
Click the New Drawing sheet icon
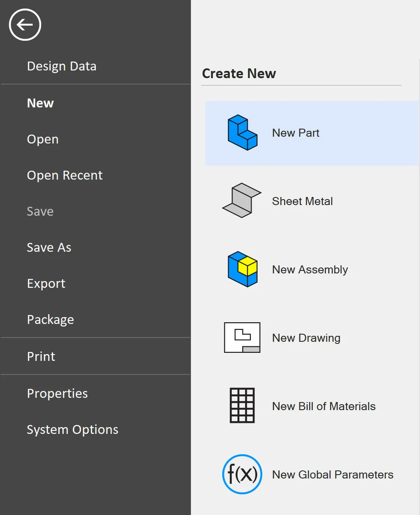click(242, 338)
